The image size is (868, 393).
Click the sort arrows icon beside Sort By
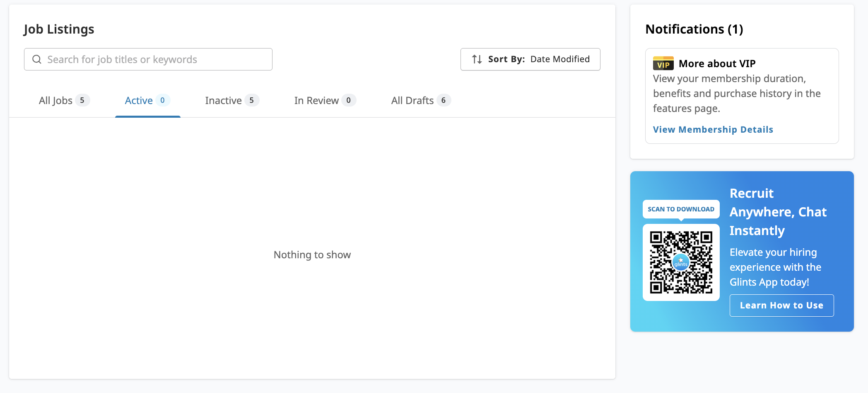click(x=476, y=59)
